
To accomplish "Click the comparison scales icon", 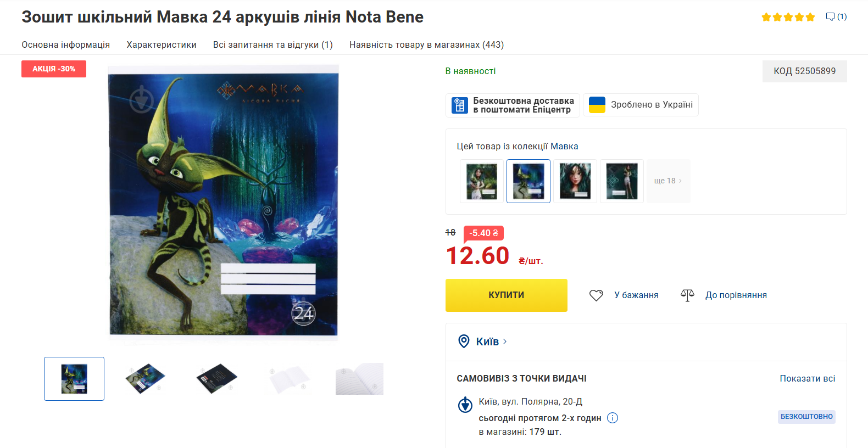I will point(687,295).
